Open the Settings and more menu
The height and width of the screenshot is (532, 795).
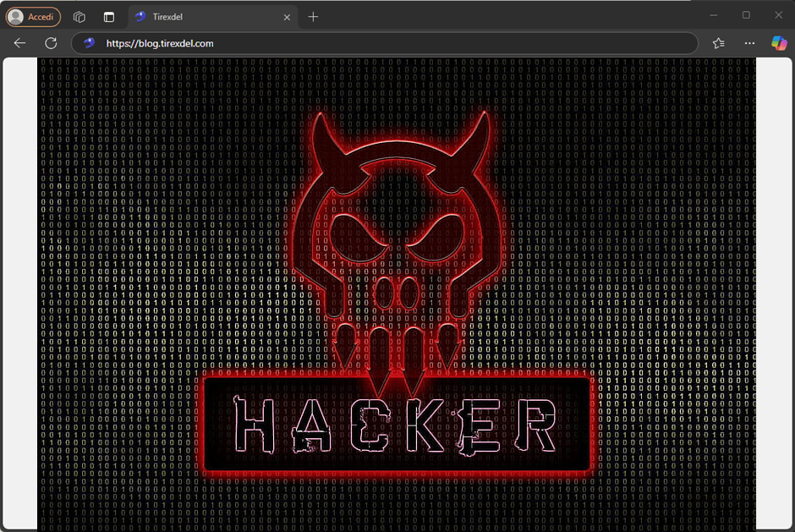click(x=749, y=43)
